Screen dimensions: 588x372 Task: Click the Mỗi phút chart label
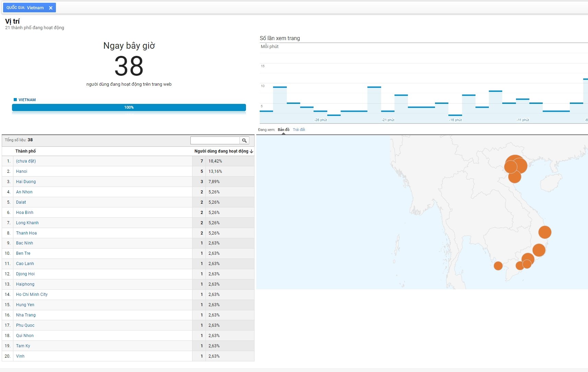point(270,47)
